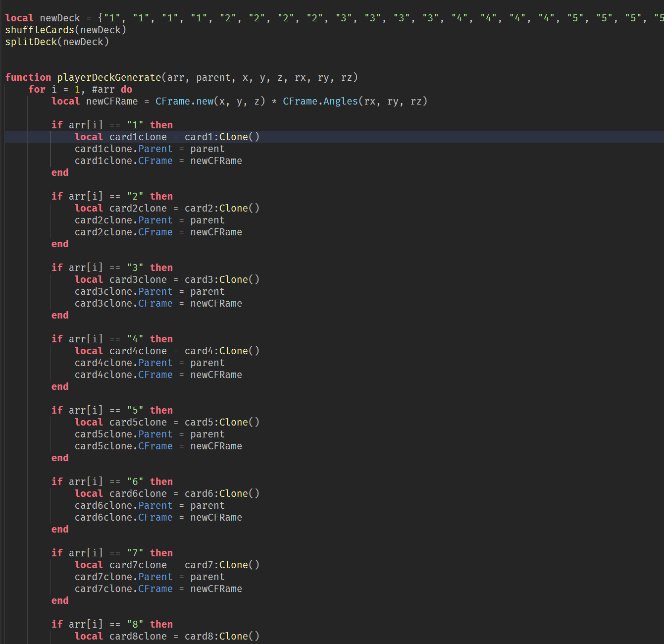Click the newDeck variable declaration

coord(59,18)
